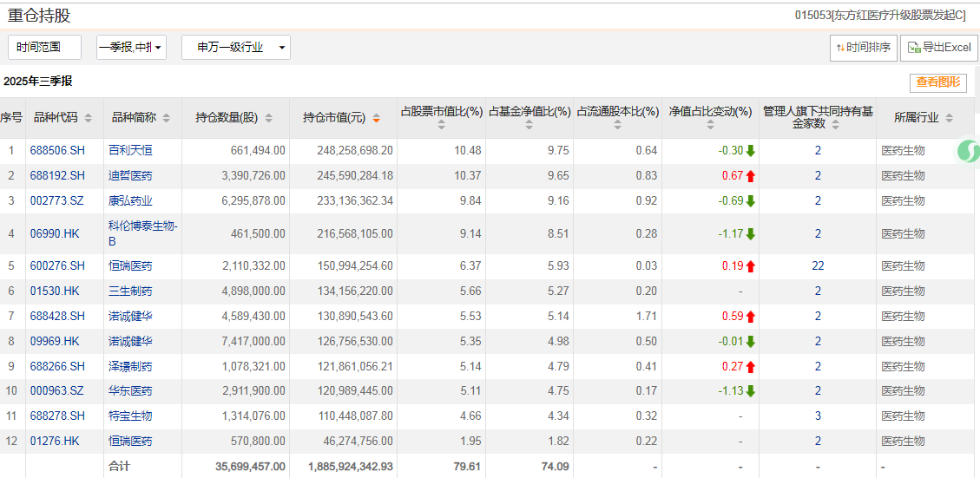
Task: Sort by 净值占比变动(%) column arrows
Action: point(710,125)
